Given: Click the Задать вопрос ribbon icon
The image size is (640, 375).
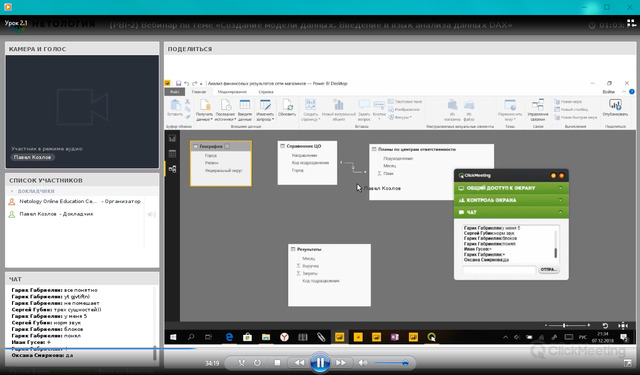Looking at the screenshot, I should pyautogui.click(x=364, y=109).
